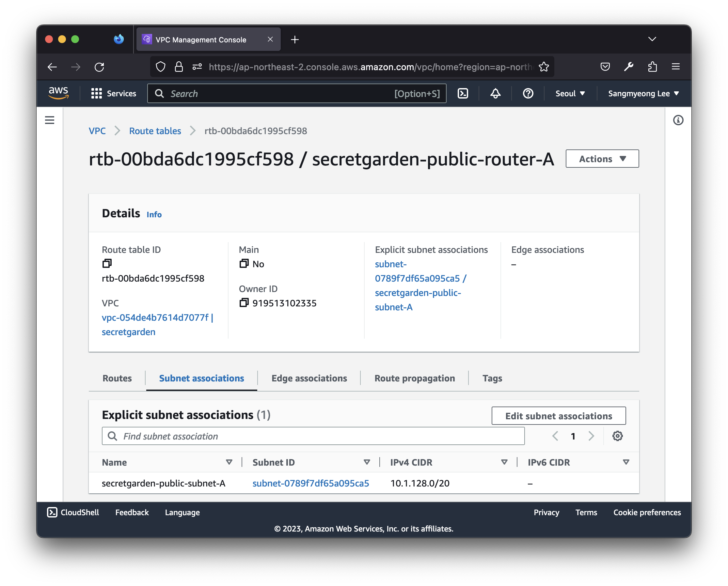Open the Tags tab

coord(492,378)
